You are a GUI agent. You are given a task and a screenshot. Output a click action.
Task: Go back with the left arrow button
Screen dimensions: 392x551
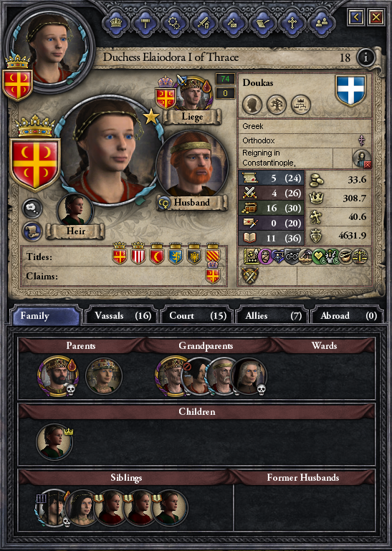[355, 17]
